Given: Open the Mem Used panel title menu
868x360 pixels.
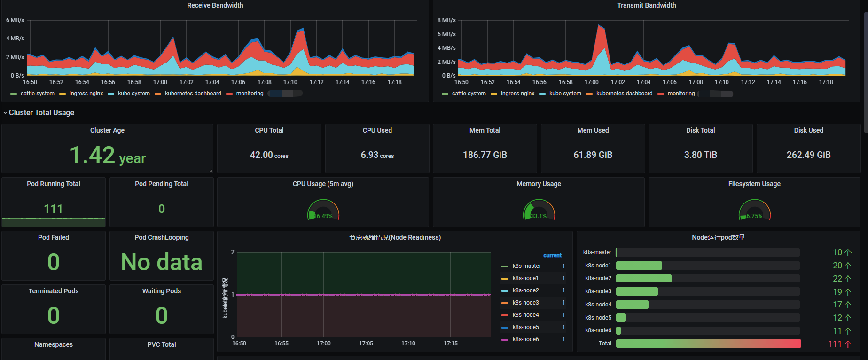Looking at the screenshot, I should [x=593, y=130].
